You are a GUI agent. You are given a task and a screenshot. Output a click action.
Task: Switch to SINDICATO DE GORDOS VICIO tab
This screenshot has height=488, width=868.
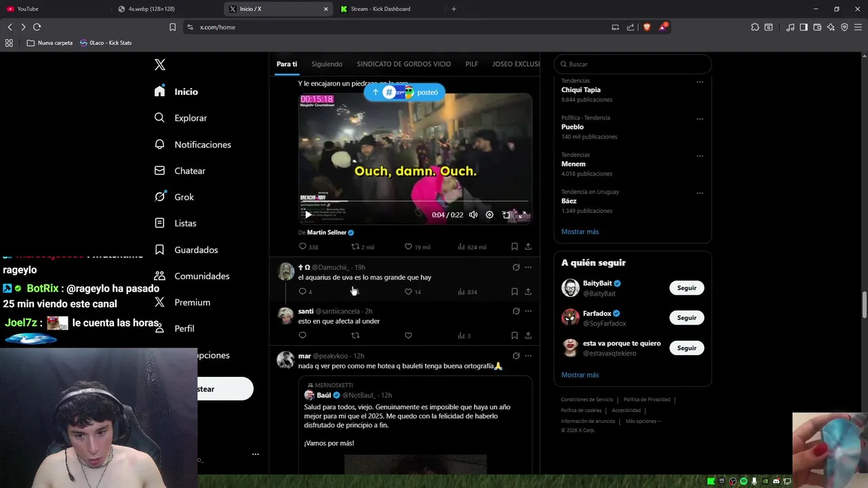pyautogui.click(x=403, y=64)
